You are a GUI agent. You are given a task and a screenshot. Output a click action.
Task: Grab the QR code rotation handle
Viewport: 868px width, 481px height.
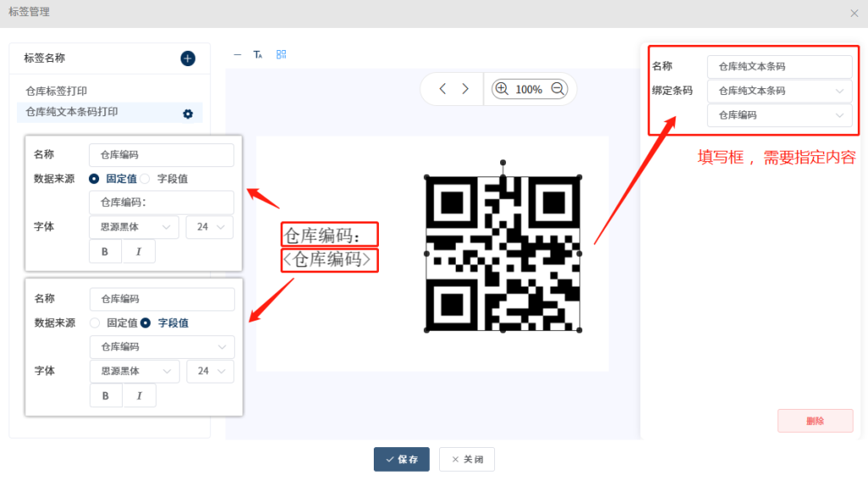point(503,163)
